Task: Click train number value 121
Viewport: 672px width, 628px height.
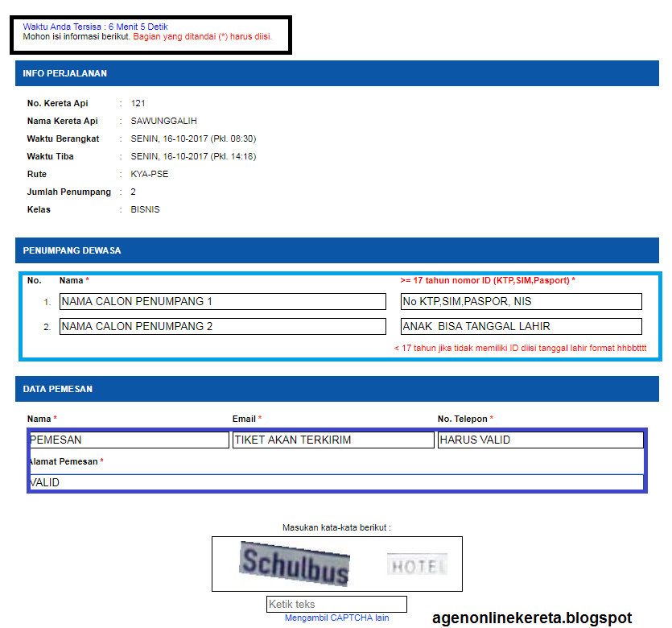Action: tap(138, 103)
